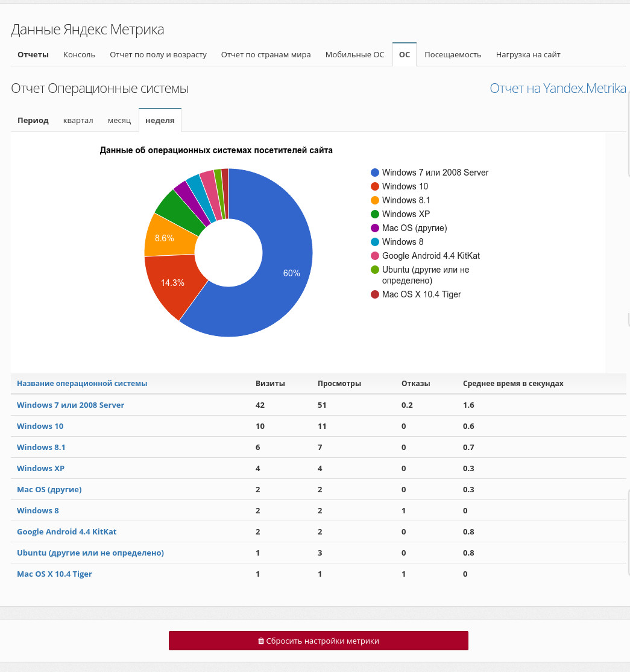Click the Windows 10 table row link
This screenshot has width=630, height=672.
(x=40, y=426)
